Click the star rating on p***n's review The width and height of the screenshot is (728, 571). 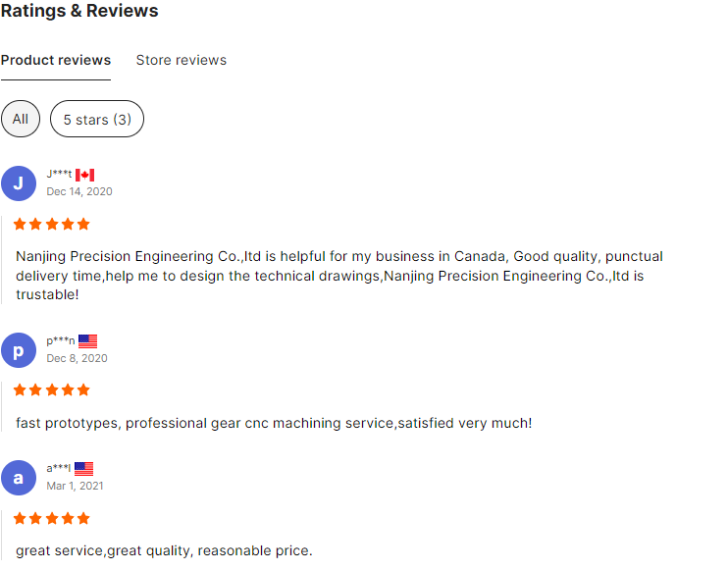pyautogui.click(x=52, y=389)
